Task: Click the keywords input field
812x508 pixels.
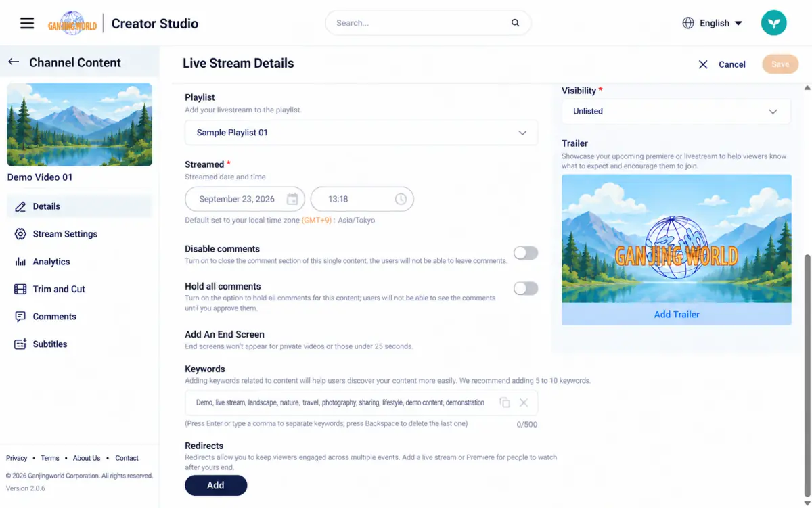Action: pos(361,402)
